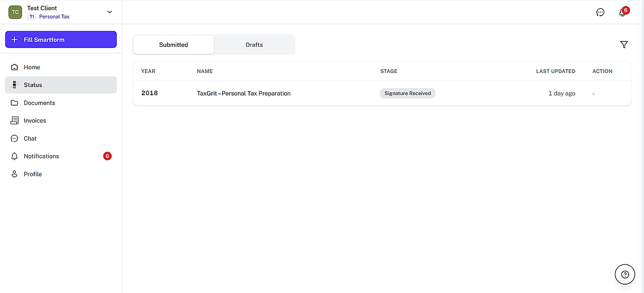Click the ACTION column header

tap(602, 71)
